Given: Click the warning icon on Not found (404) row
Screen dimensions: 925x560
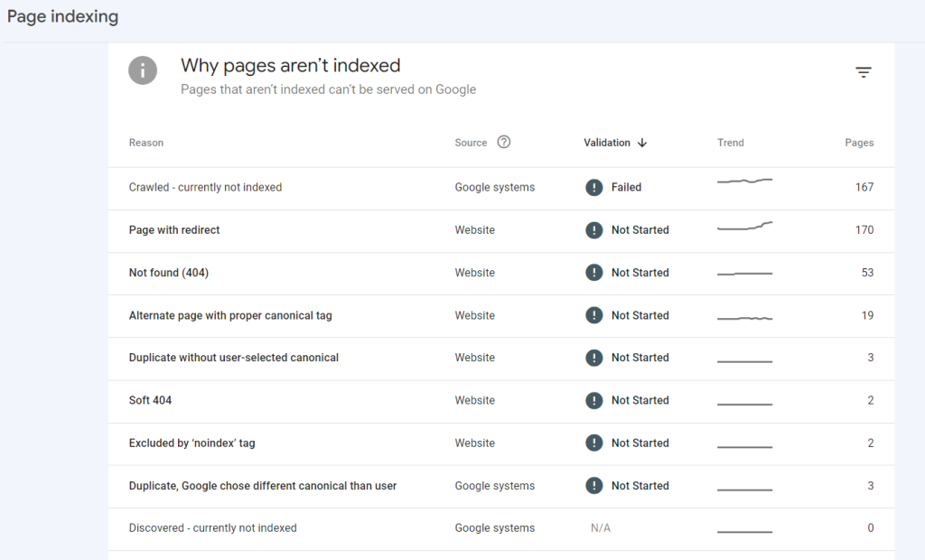Looking at the screenshot, I should (x=593, y=272).
